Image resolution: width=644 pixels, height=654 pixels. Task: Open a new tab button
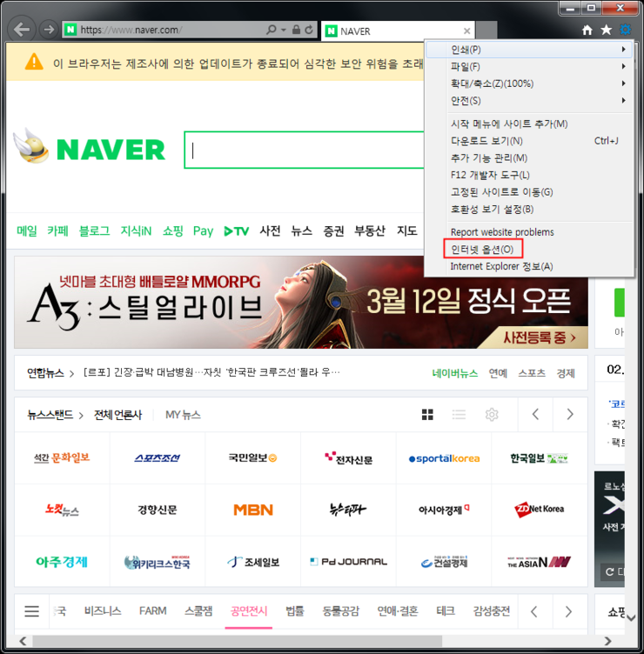tap(486, 30)
